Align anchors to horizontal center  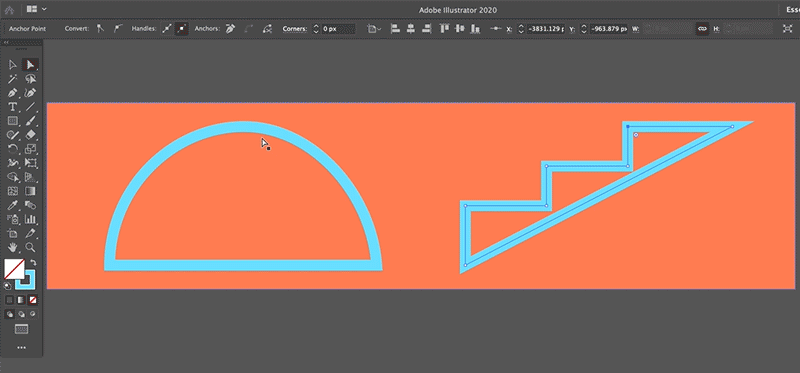pyautogui.click(x=411, y=29)
